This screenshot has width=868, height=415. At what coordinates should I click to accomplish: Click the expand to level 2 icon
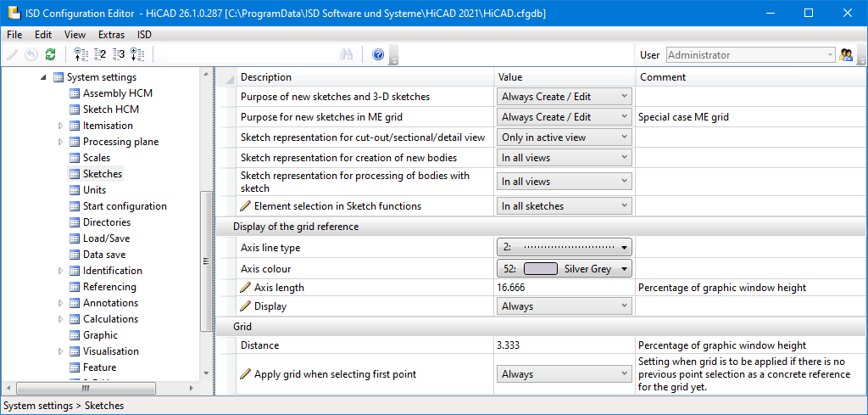click(100, 55)
